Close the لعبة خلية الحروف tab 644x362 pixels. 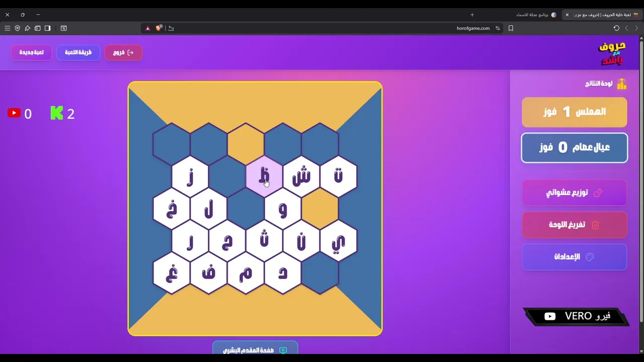click(x=567, y=15)
